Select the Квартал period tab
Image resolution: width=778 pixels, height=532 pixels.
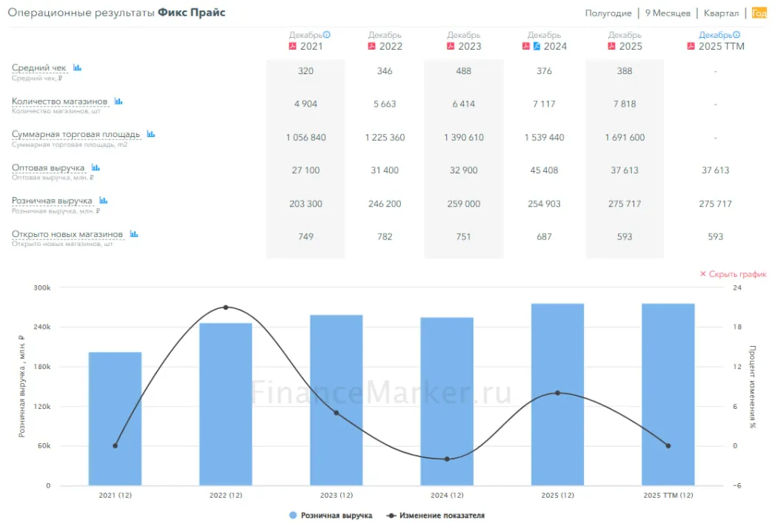(x=721, y=13)
